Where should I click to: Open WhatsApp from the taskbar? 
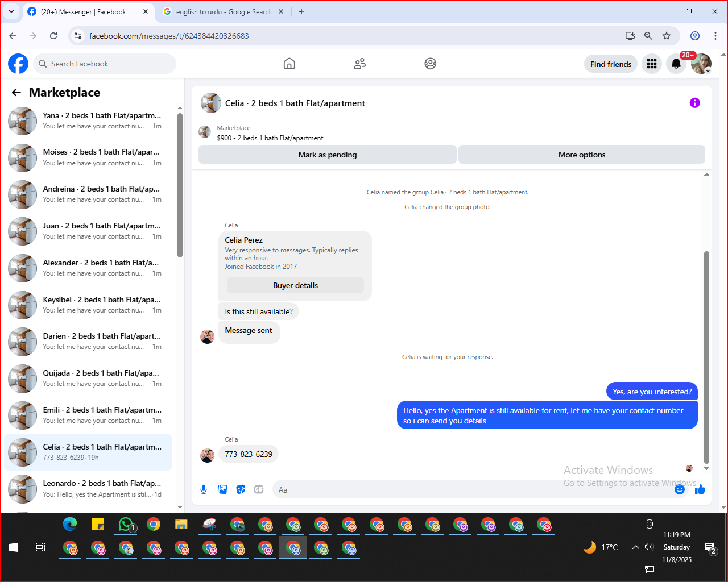[126, 525]
